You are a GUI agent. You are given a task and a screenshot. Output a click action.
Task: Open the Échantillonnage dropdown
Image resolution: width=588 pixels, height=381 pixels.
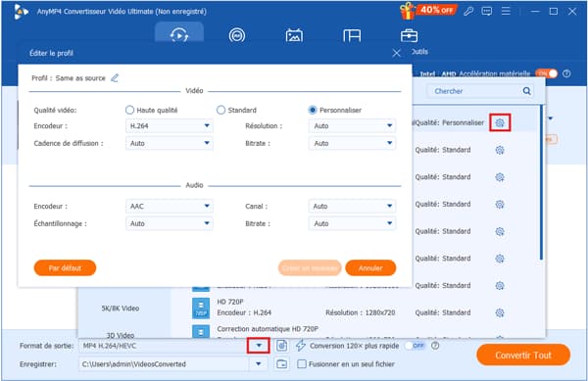170,223
